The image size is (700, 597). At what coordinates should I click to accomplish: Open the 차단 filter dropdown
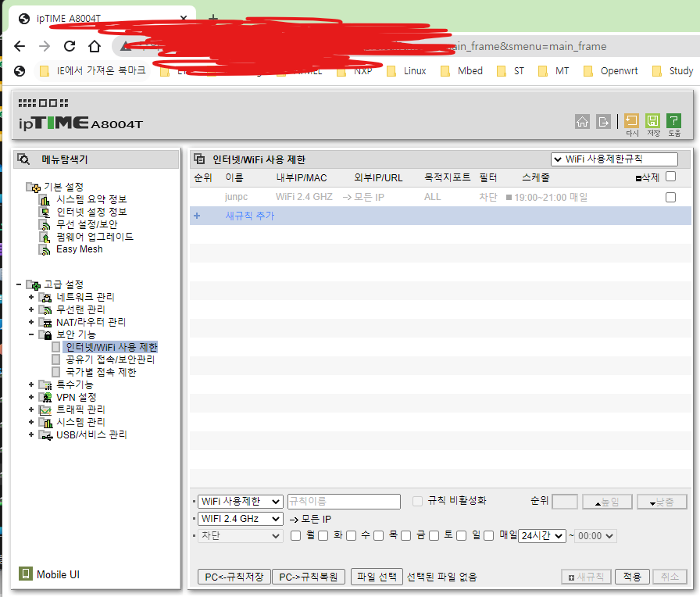[x=240, y=535]
